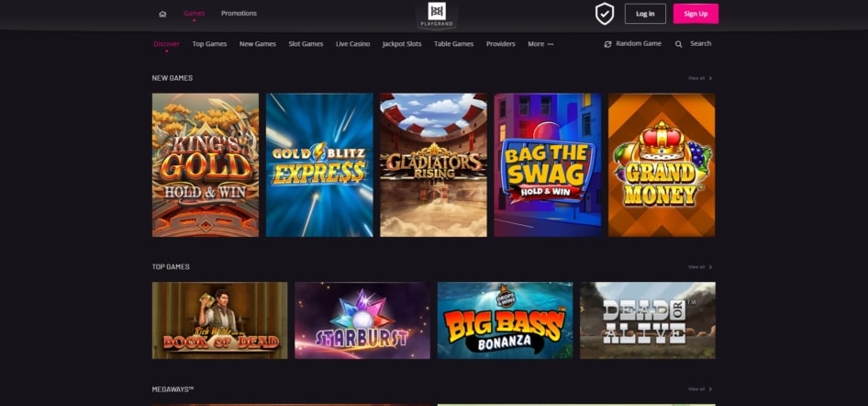
Task: Open the Providers tab
Action: pos(500,44)
